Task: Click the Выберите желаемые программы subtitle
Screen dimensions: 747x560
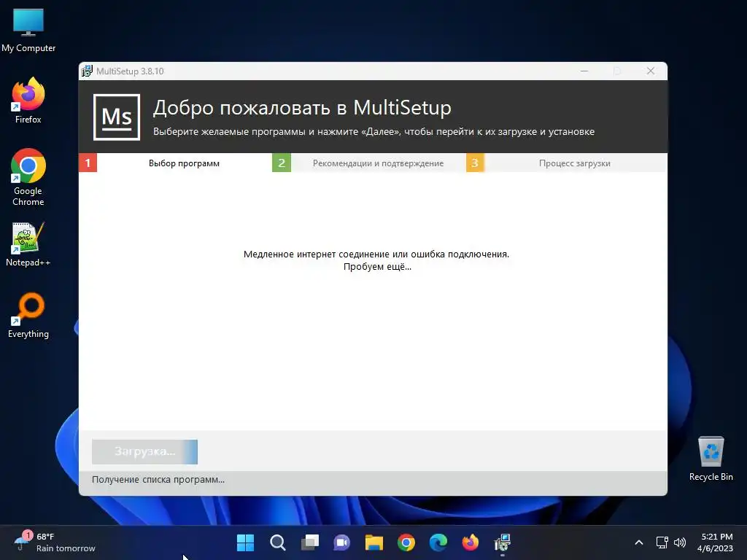Action: (x=373, y=131)
